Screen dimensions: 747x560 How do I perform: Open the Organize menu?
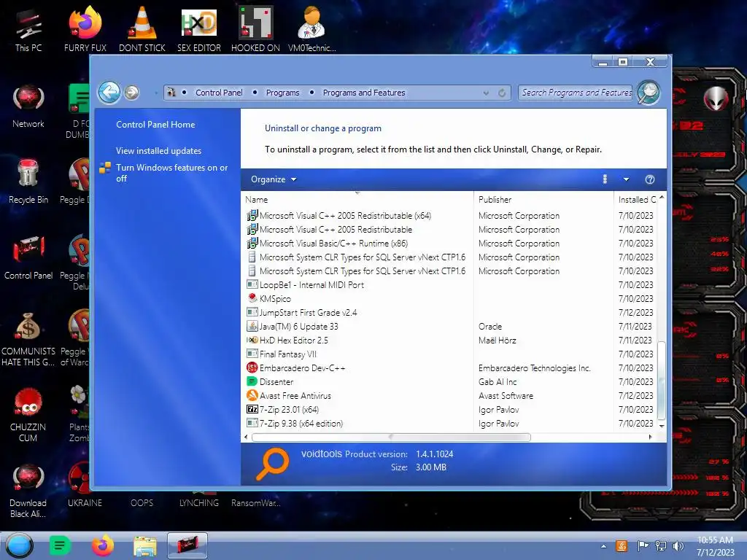(x=274, y=179)
